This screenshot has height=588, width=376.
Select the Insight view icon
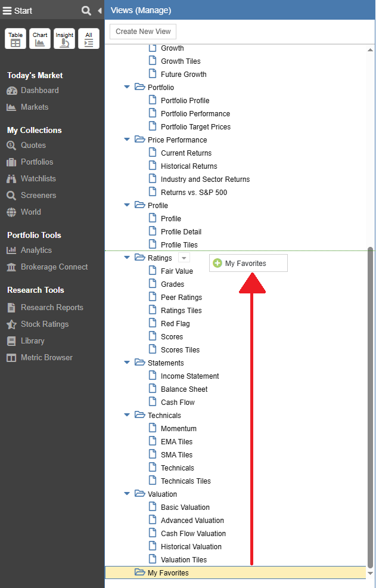[64, 39]
